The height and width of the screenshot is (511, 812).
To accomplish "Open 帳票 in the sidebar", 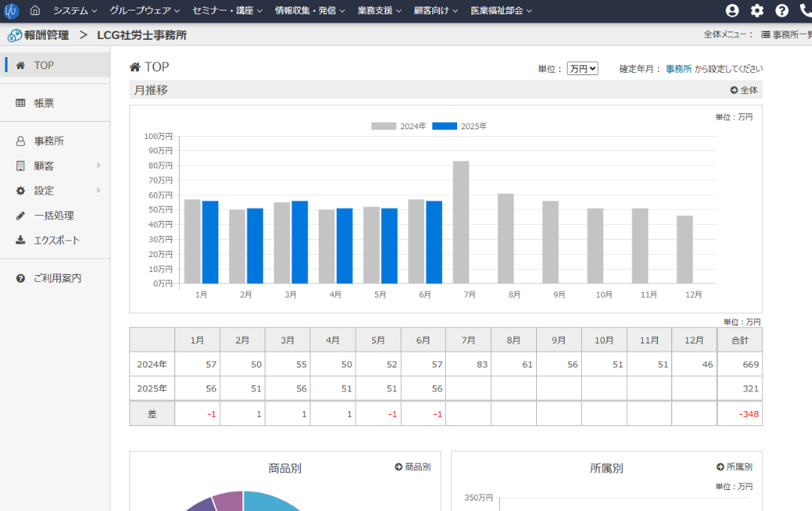I will point(55,103).
